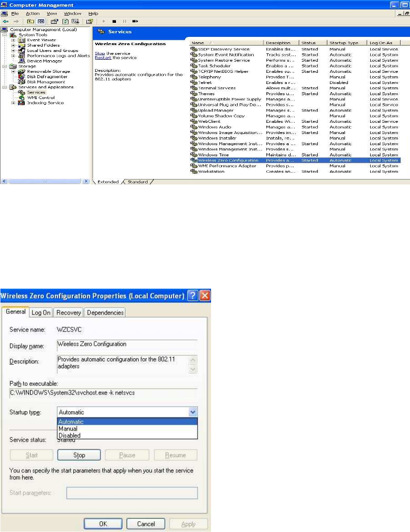Viewport: 410px width, 532px height.
Task: Click the Restart the service link
Action: point(103,58)
